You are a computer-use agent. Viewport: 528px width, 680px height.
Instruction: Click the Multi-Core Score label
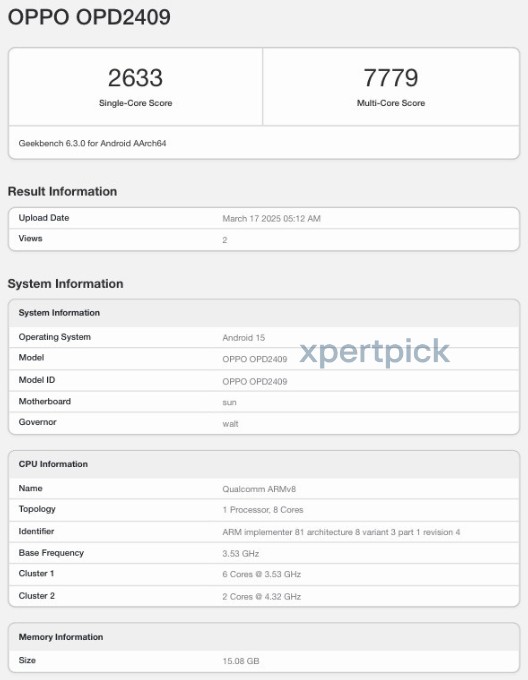click(x=391, y=103)
